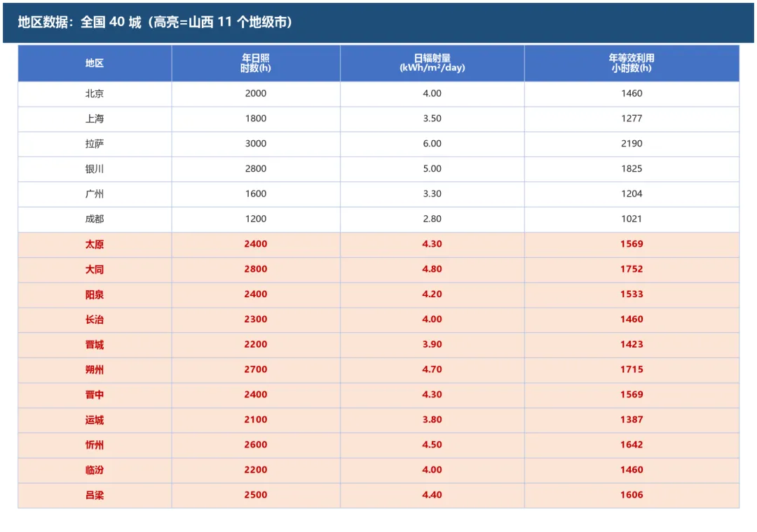Select the 广州 region cell
This screenshot has width=757, height=532.
pos(95,194)
